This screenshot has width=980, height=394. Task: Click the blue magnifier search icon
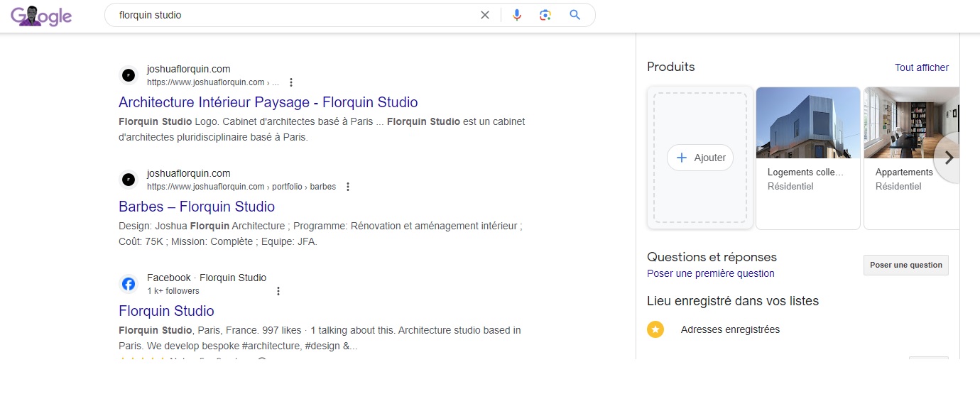click(575, 15)
